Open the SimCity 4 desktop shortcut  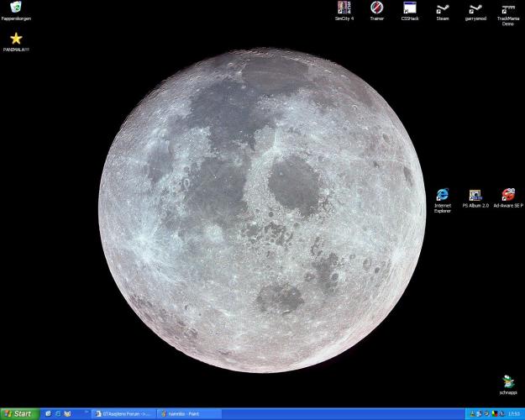point(344,8)
